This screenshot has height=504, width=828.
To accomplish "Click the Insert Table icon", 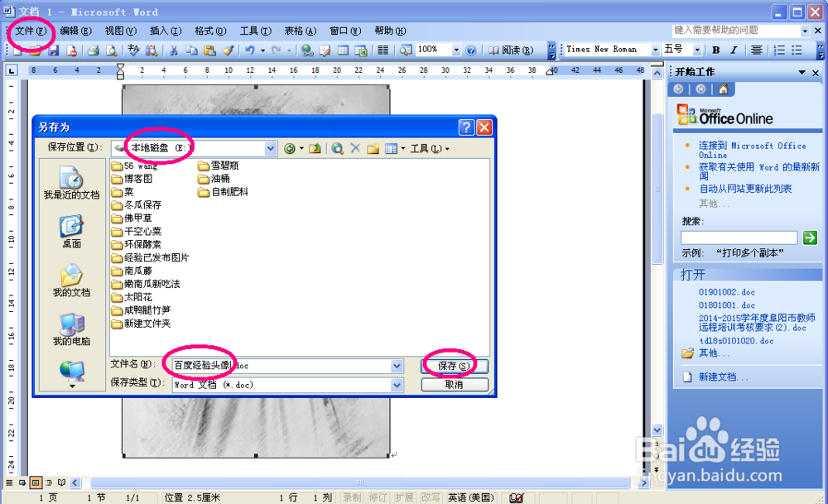I will pyautogui.click(x=343, y=50).
